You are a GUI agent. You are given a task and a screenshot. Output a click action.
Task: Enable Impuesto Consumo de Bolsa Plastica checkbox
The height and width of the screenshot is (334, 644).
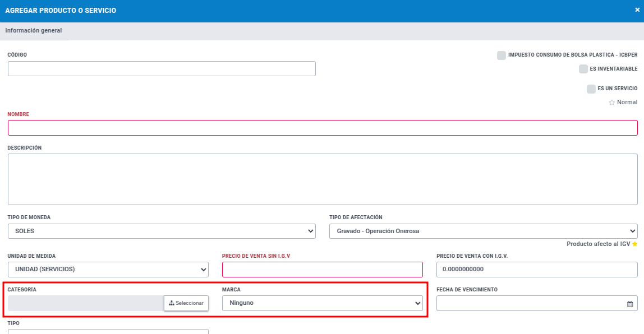(x=501, y=55)
